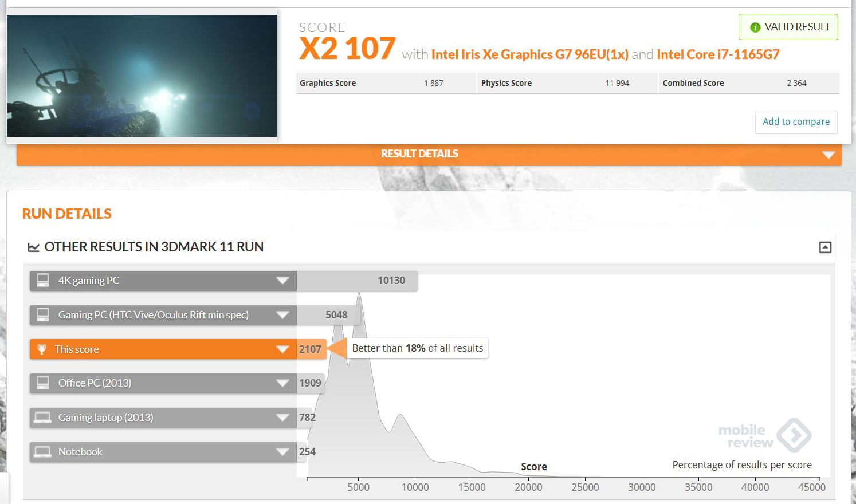Click the Percentage of results per score label
856x504 pixels.
pos(742,465)
